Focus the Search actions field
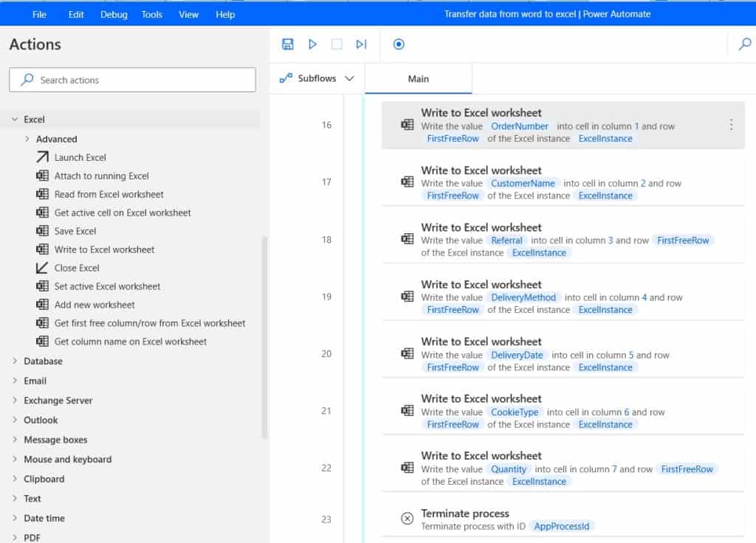756x543 pixels. click(x=132, y=80)
